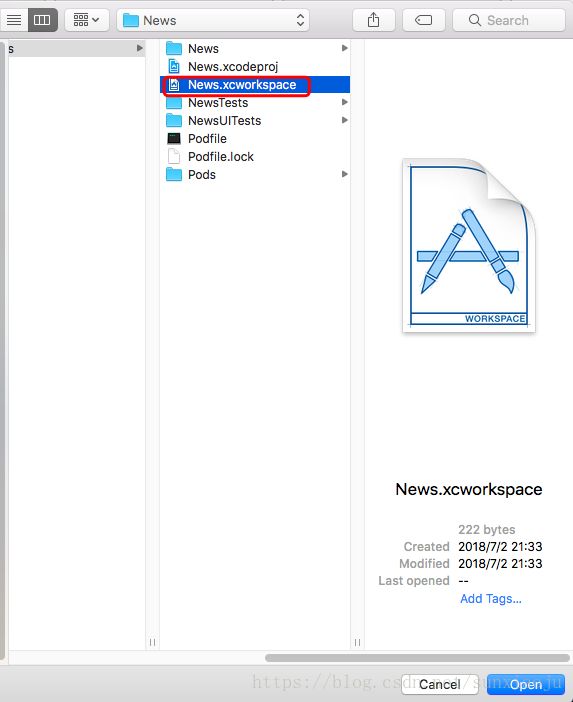Image resolution: width=573 pixels, height=702 pixels.
Task: Click the workspace preview thumbnail
Action: 469,245
